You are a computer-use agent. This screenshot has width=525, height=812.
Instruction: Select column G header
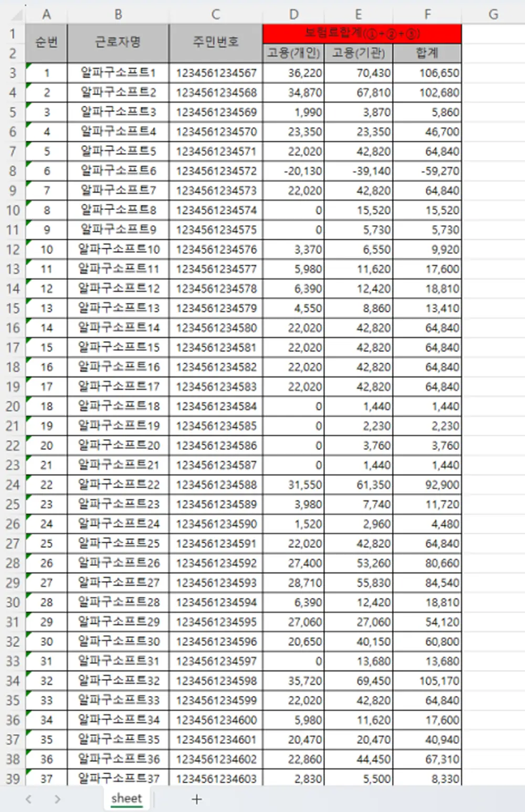(493, 15)
